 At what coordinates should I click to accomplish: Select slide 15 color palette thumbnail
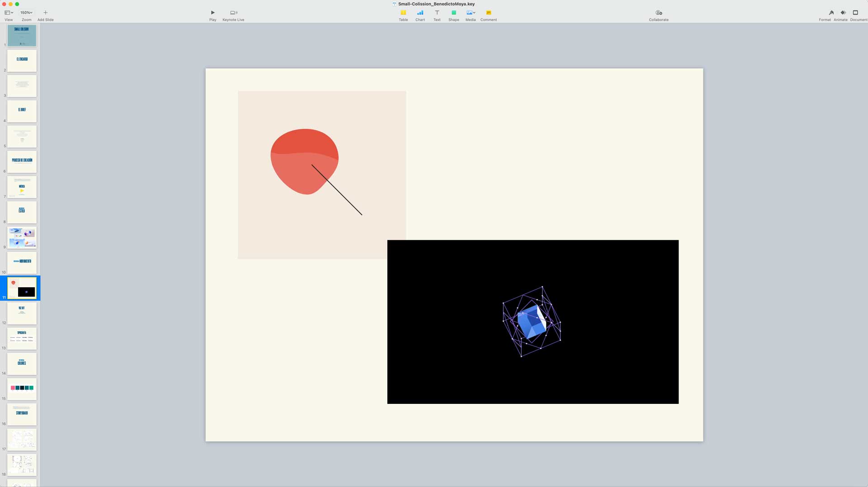22,389
